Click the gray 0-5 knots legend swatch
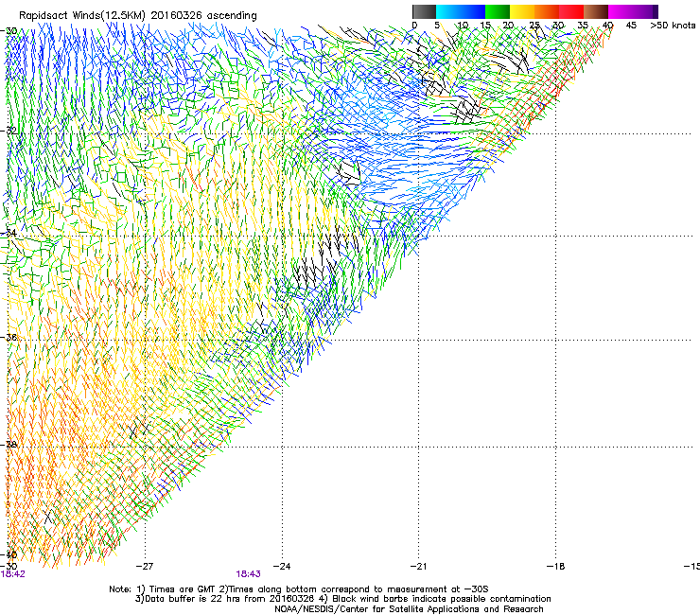 click(424, 11)
